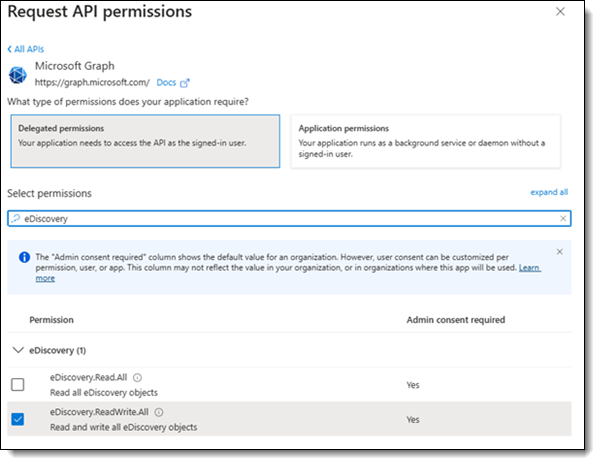The image size is (600, 465).
Task: Click inside the eDiscovery search field
Action: [x=289, y=219]
